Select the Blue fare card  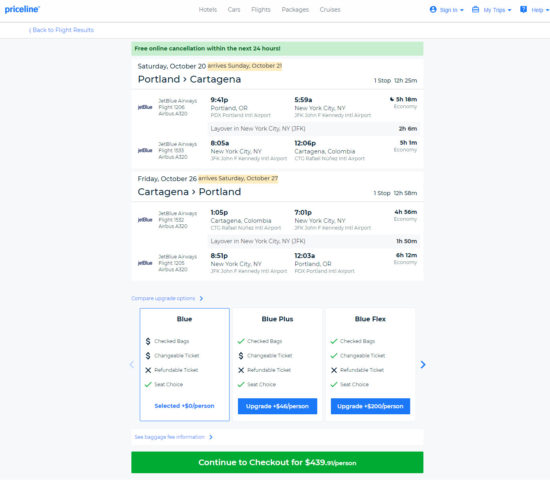pyautogui.click(x=185, y=364)
